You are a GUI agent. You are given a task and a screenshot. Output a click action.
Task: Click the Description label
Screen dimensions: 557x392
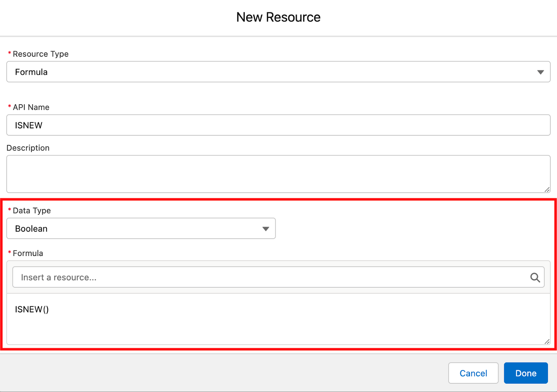(x=28, y=148)
